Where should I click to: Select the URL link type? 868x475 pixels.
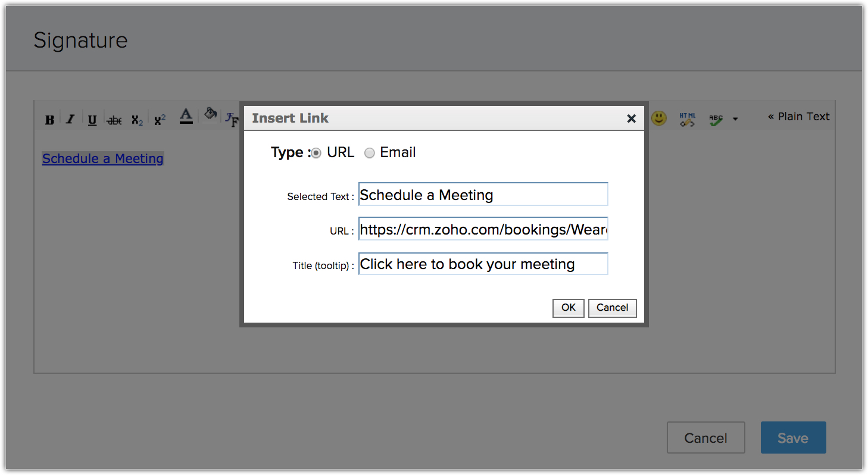pos(316,153)
